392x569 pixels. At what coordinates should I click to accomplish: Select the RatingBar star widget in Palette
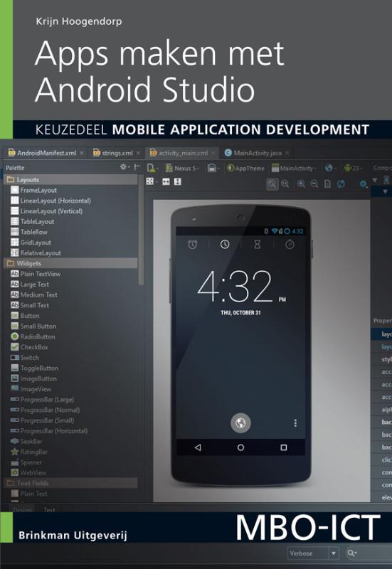pyautogui.click(x=29, y=452)
